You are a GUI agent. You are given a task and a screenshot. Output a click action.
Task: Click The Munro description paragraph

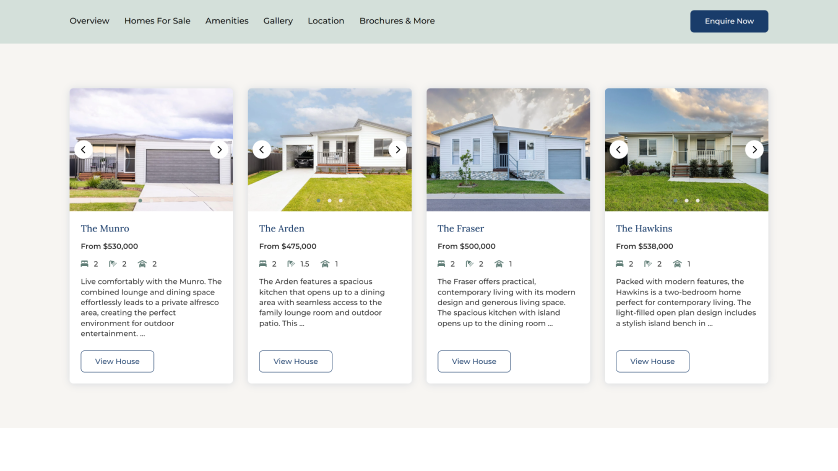151,307
